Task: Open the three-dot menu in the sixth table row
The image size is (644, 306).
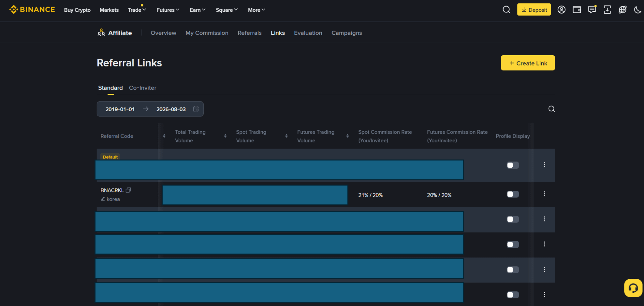Action: point(544,295)
